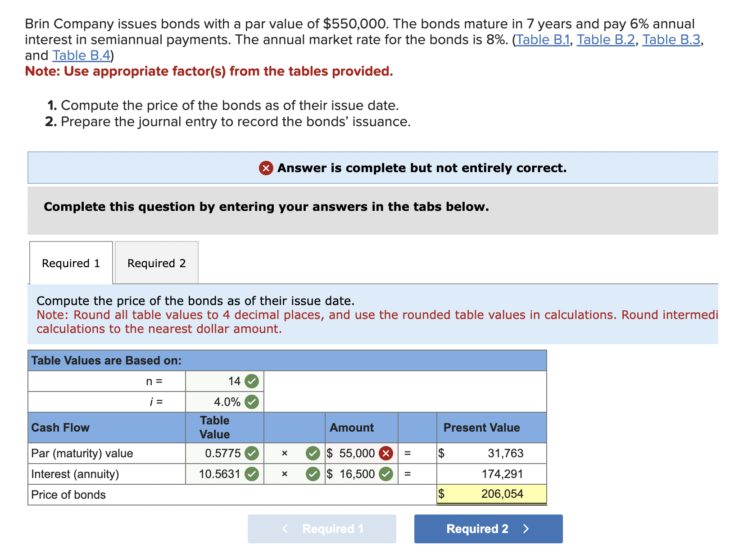Viewport: 748px width, 560px height.
Task: Click the Present Value column header
Action: click(481, 428)
